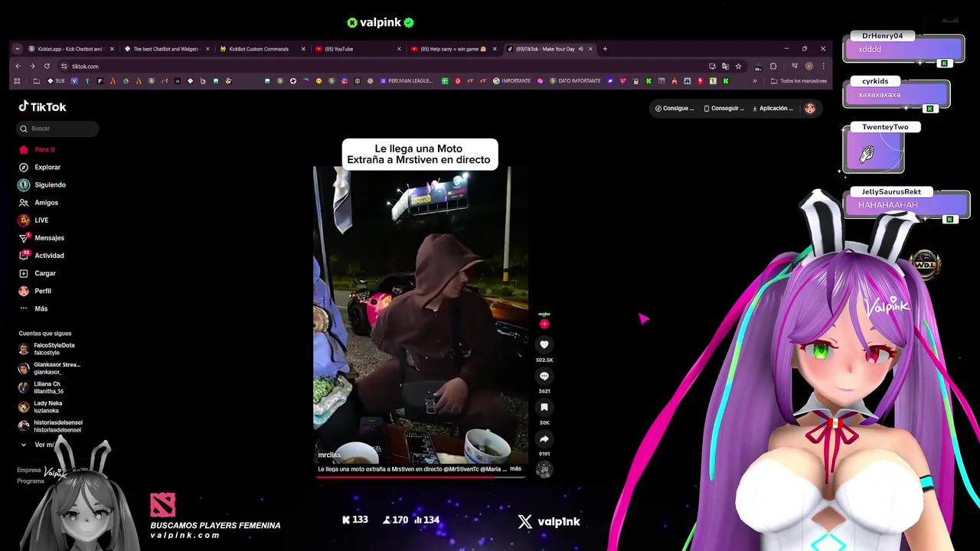Image resolution: width=980 pixels, height=551 pixels.
Task: Open the Cargar upload page
Action: point(38,272)
